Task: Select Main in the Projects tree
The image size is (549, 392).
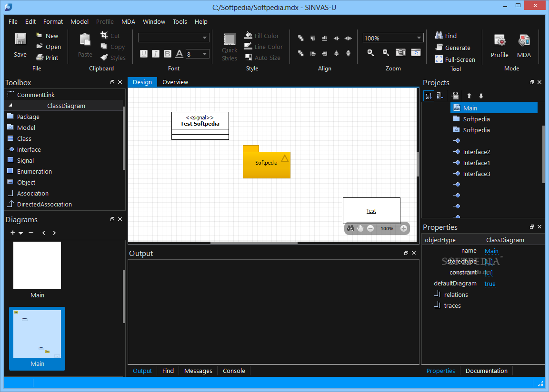Action: coord(494,108)
